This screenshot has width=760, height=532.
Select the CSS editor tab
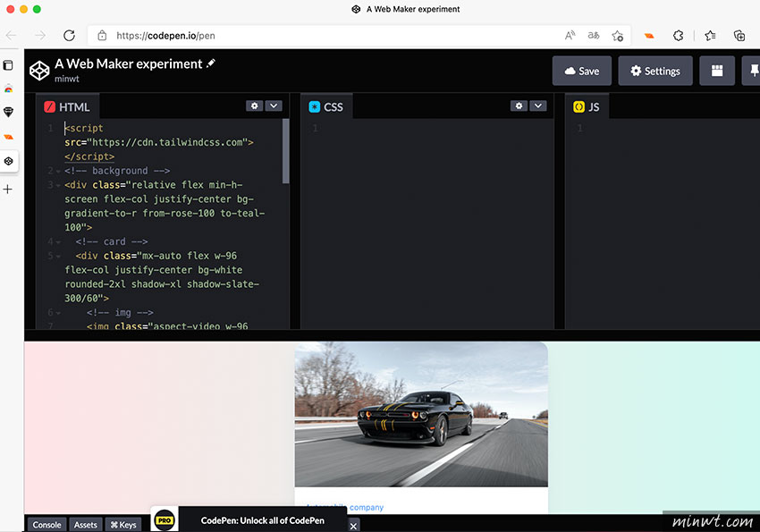tap(326, 106)
